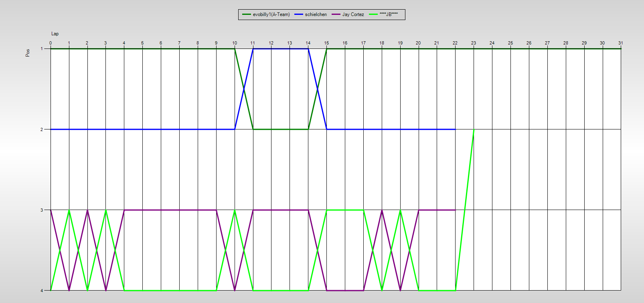Click the dark green evobilly1 legend swatch
644x303 pixels.
(246, 14)
